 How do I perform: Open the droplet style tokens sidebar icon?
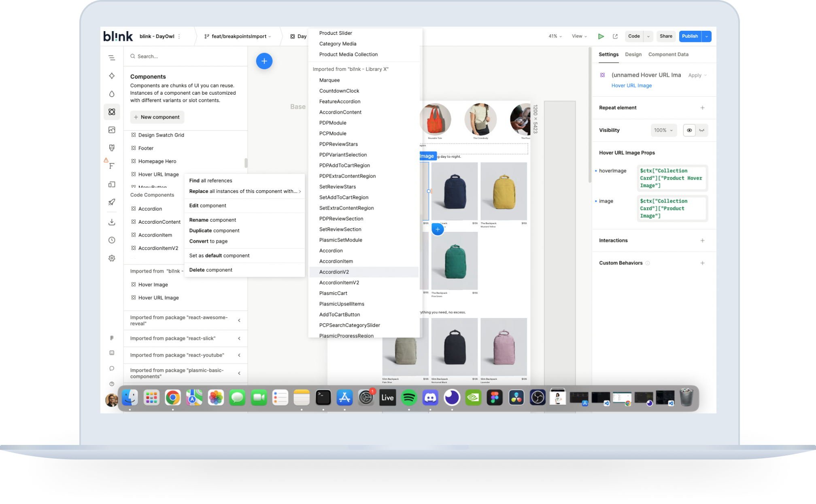[112, 94]
